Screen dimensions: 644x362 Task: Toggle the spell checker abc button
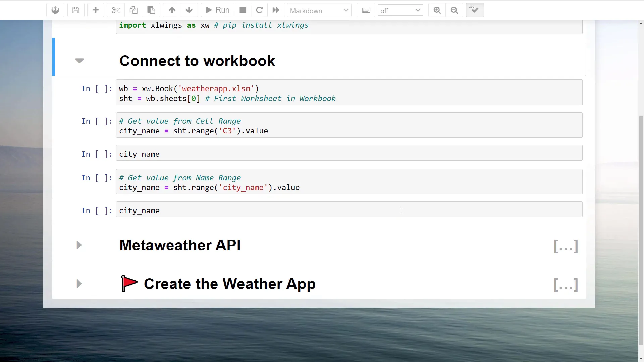(475, 10)
